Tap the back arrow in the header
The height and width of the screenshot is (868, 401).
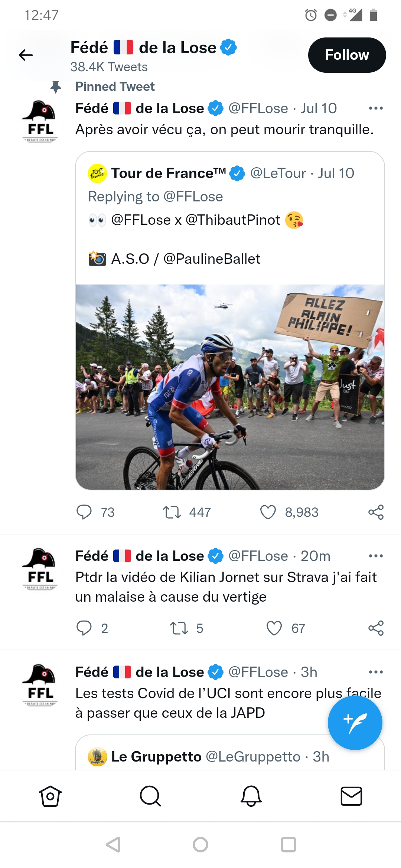[x=26, y=55]
